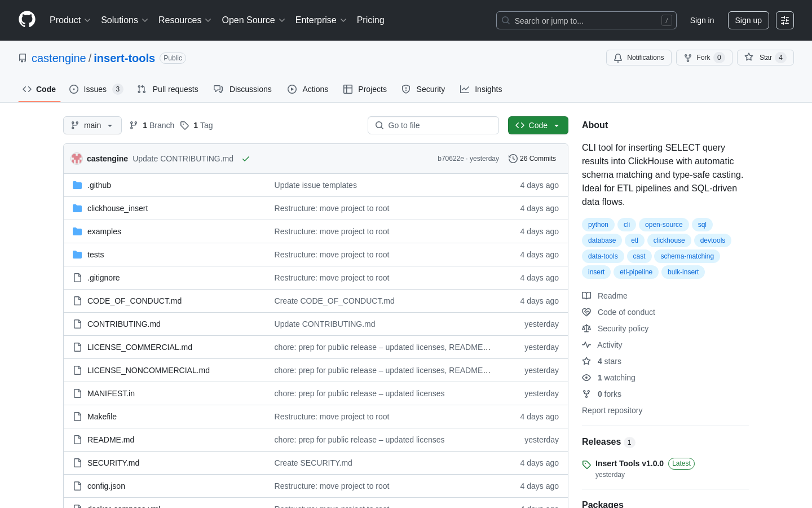Open commit hash b70622e

pos(451,159)
